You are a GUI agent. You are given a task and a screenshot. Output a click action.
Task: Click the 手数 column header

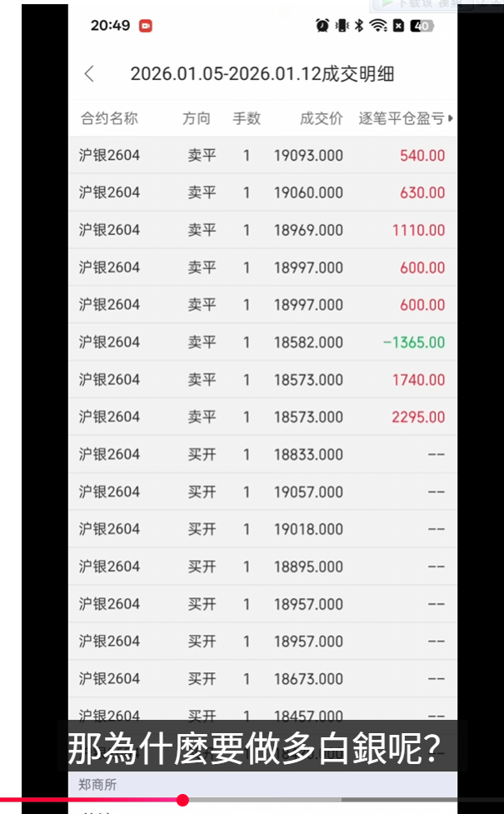tap(246, 118)
